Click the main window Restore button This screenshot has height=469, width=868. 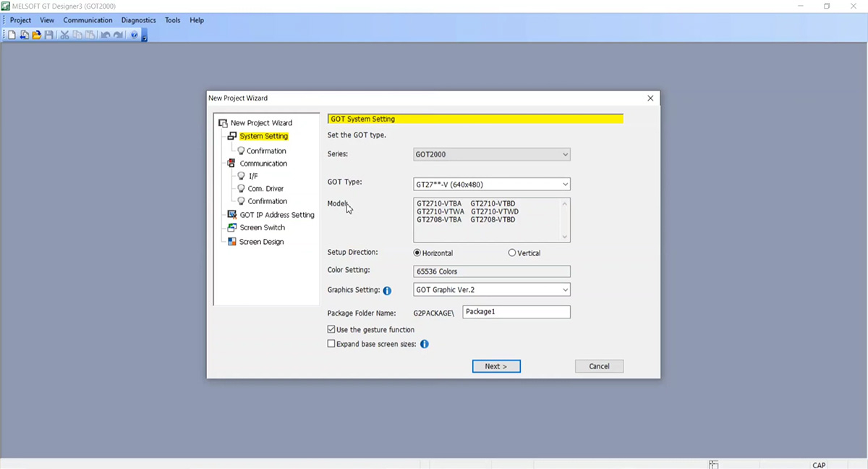coord(827,6)
